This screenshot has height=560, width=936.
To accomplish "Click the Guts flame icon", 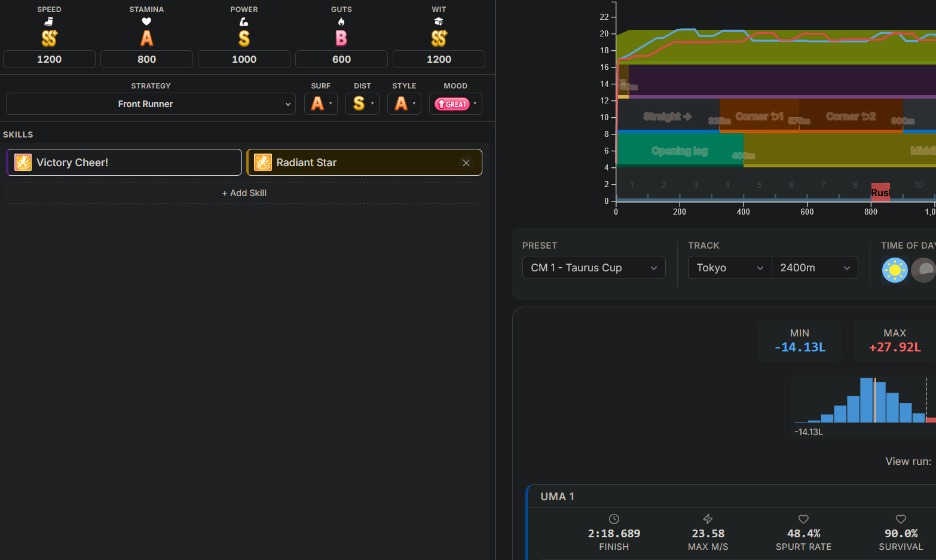I will point(341,22).
